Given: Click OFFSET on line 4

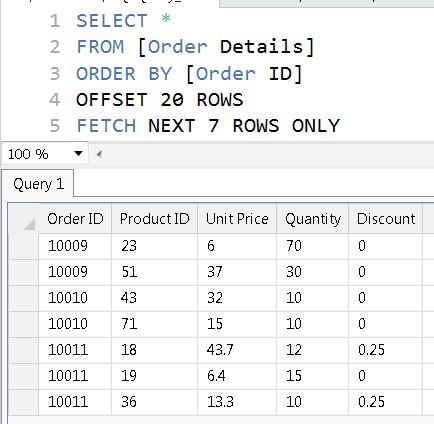Looking at the screenshot, I should [x=112, y=100].
